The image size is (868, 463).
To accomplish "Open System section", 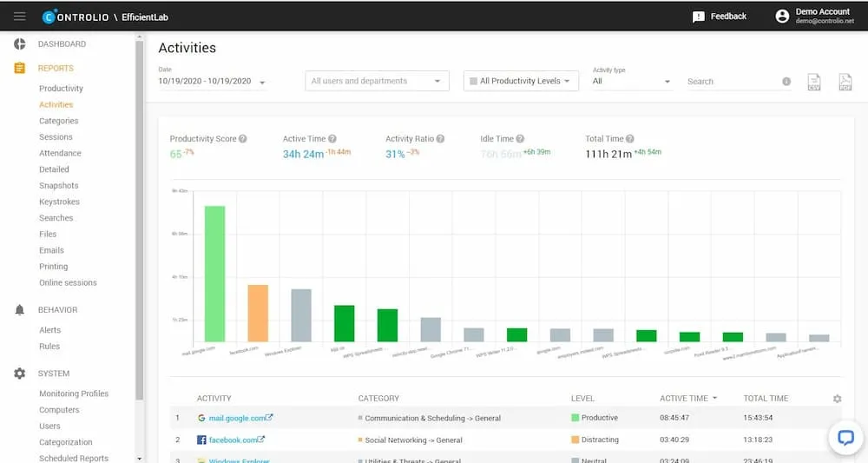I will click(54, 374).
